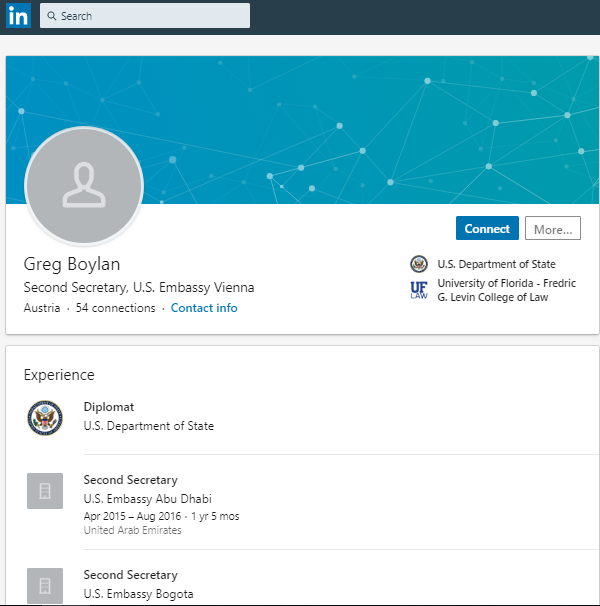Click the Bogota embassy placeholder icon

[45, 585]
